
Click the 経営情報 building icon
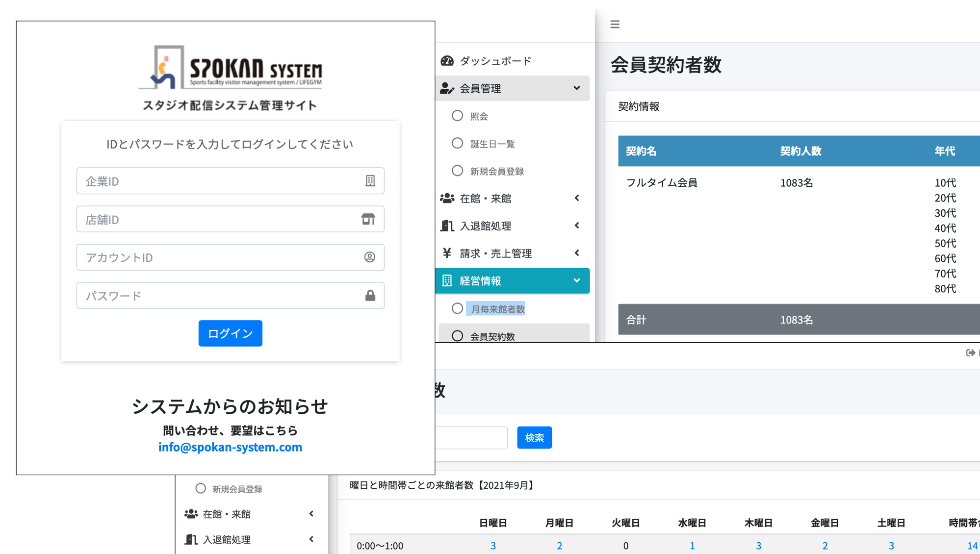[447, 280]
